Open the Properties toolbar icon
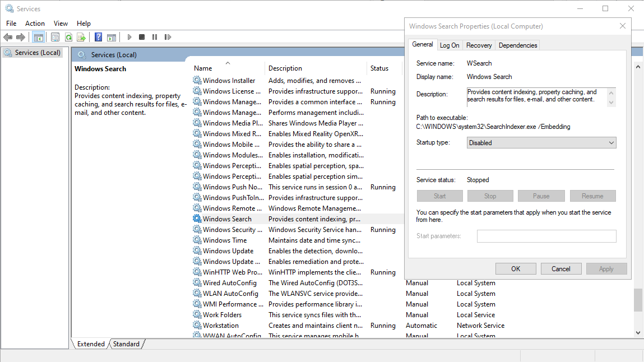Image resolution: width=644 pixels, height=362 pixels. pos(55,37)
